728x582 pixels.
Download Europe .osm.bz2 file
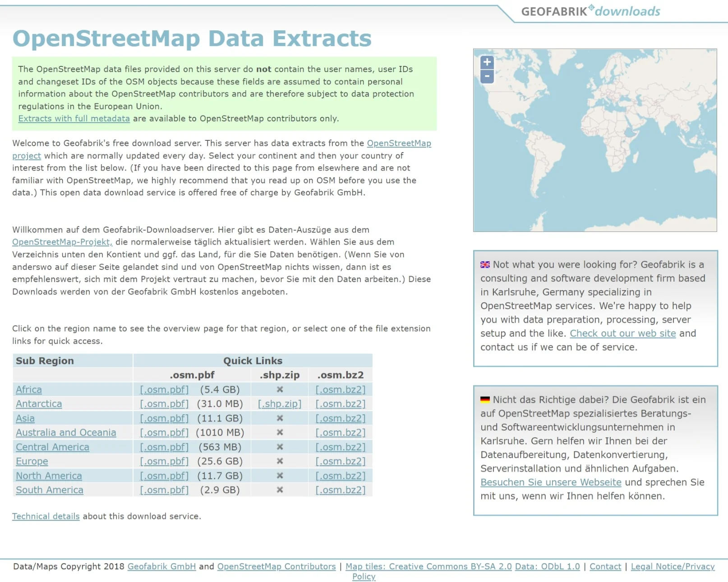point(341,462)
